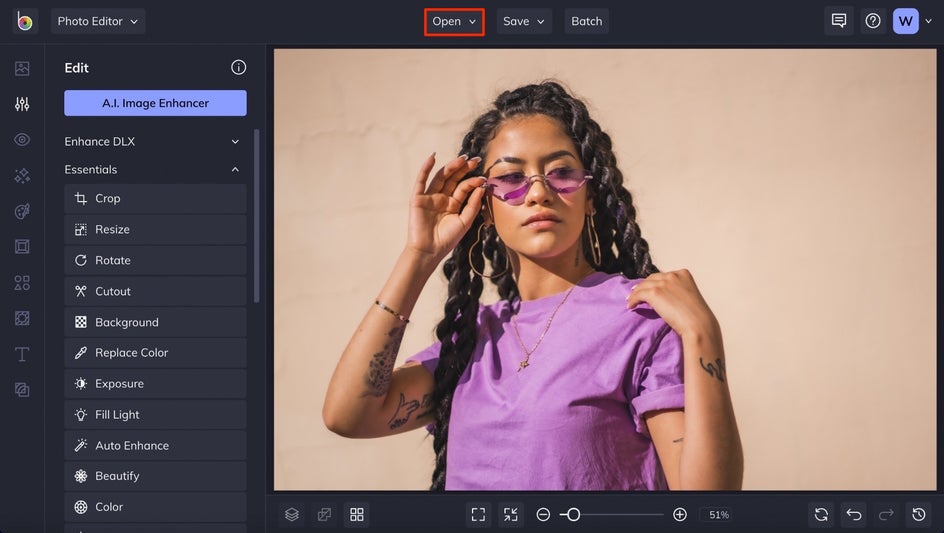Open the help question mark icon
Image resolution: width=944 pixels, height=533 pixels.
[873, 21]
